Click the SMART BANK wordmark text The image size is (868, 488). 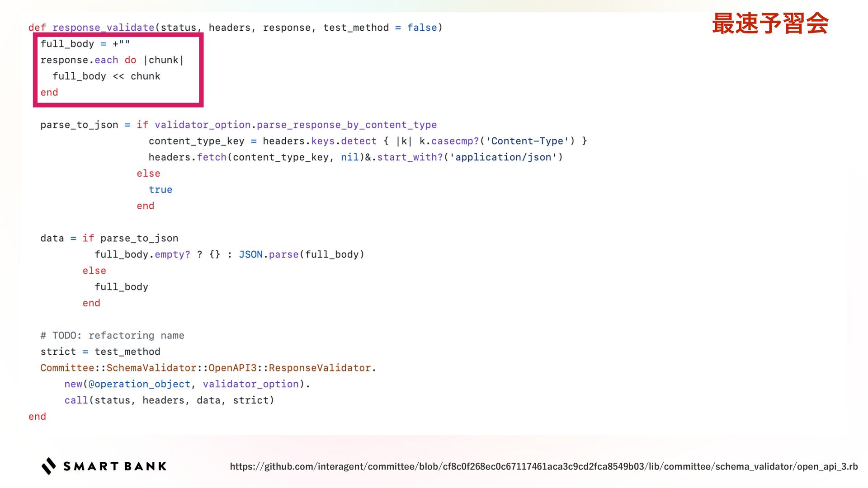pos(115,466)
